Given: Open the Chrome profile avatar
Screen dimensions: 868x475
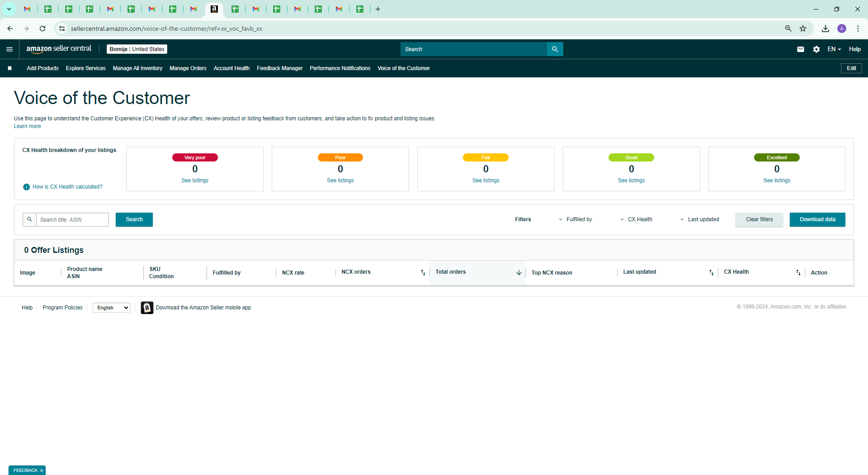Looking at the screenshot, I should click(x=842, y=28).
